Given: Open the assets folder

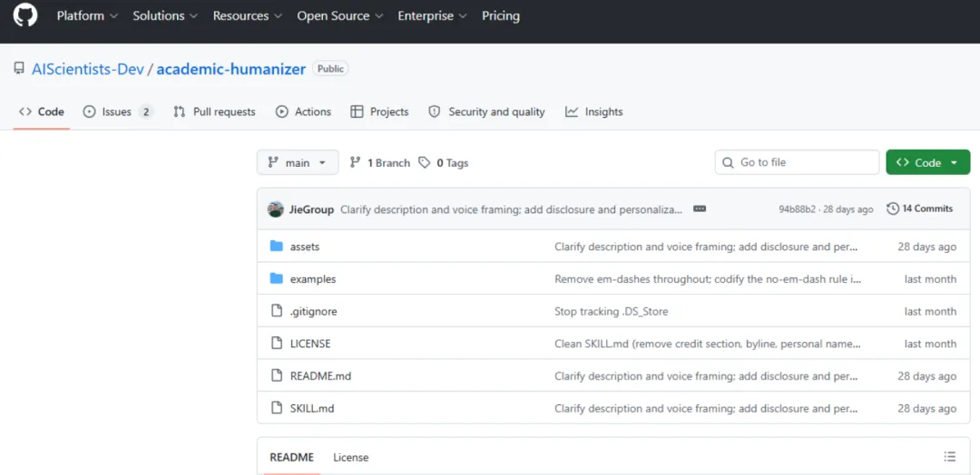Looking at the screenshot, I should click(304, 247).
